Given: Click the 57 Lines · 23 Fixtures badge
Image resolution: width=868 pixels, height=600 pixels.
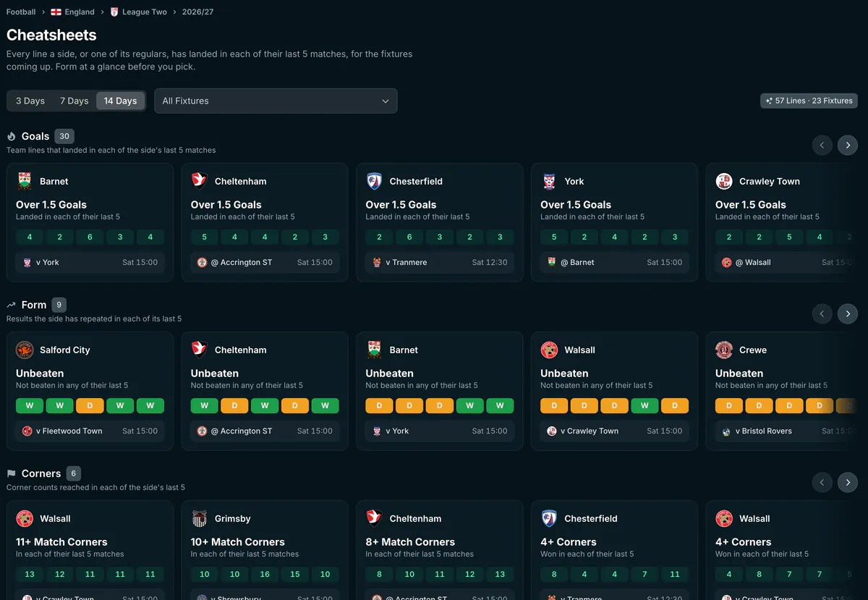Looking at the screenshot, I should pos(809,101).
